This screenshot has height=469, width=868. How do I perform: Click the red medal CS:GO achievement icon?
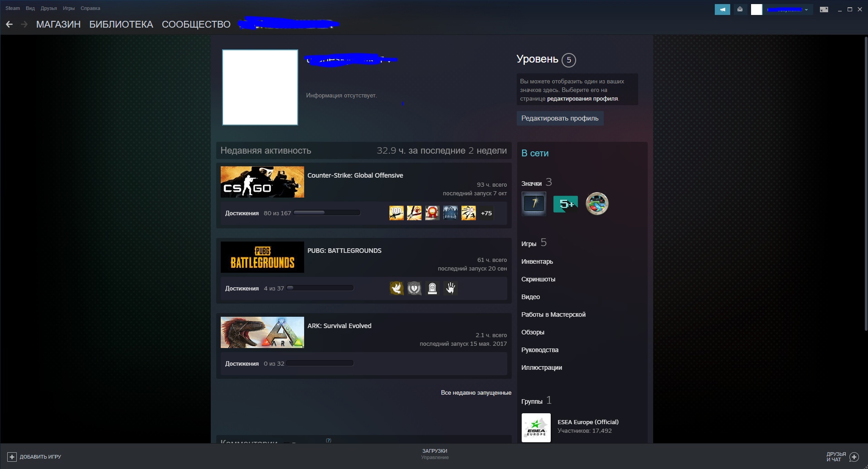click(432, 213)
